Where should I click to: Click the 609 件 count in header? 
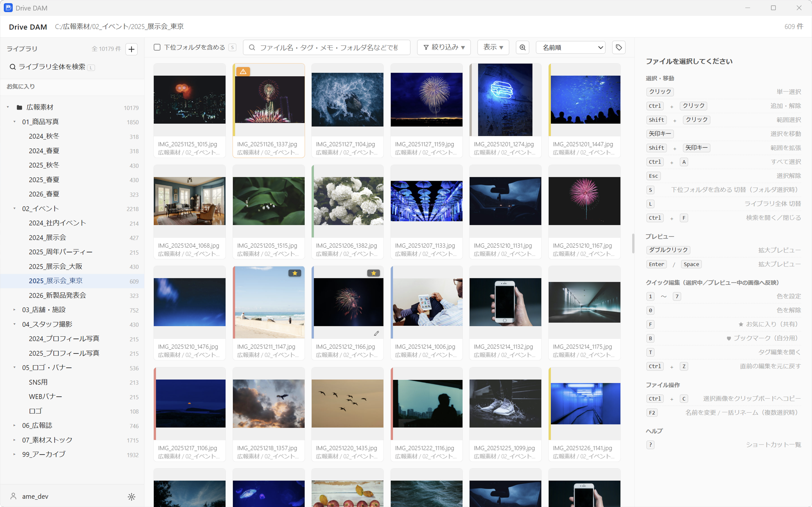794,26
